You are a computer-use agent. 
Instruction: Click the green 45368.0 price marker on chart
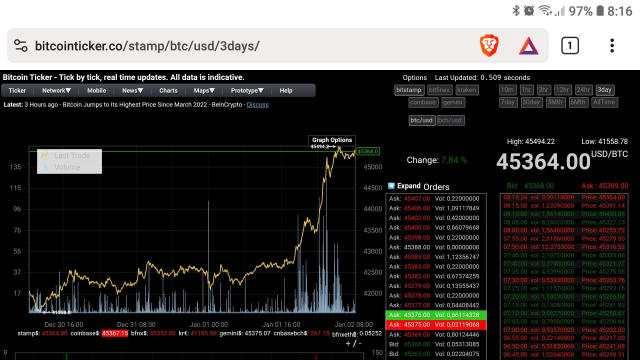tap(368, 151)
